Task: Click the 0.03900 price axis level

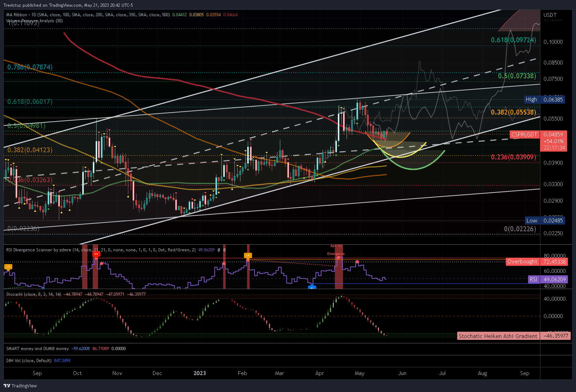Action: [553, 163]
